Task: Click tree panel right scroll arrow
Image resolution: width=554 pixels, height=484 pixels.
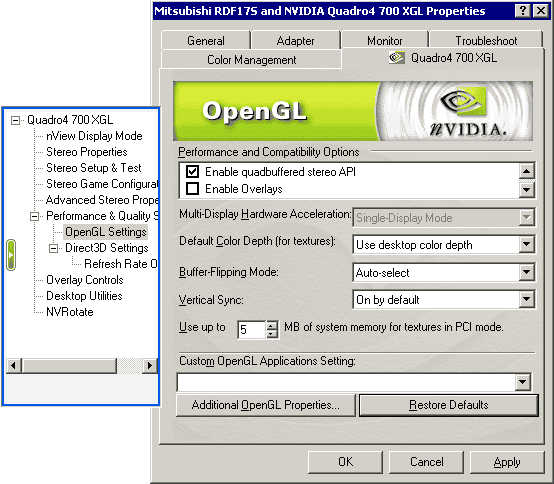Action: point(150,365)
